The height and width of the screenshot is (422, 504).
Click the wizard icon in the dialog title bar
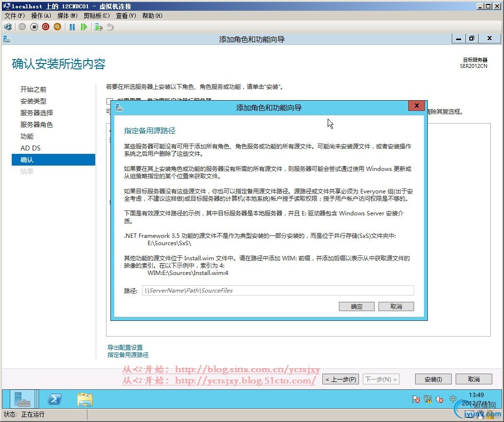(119, 107)
